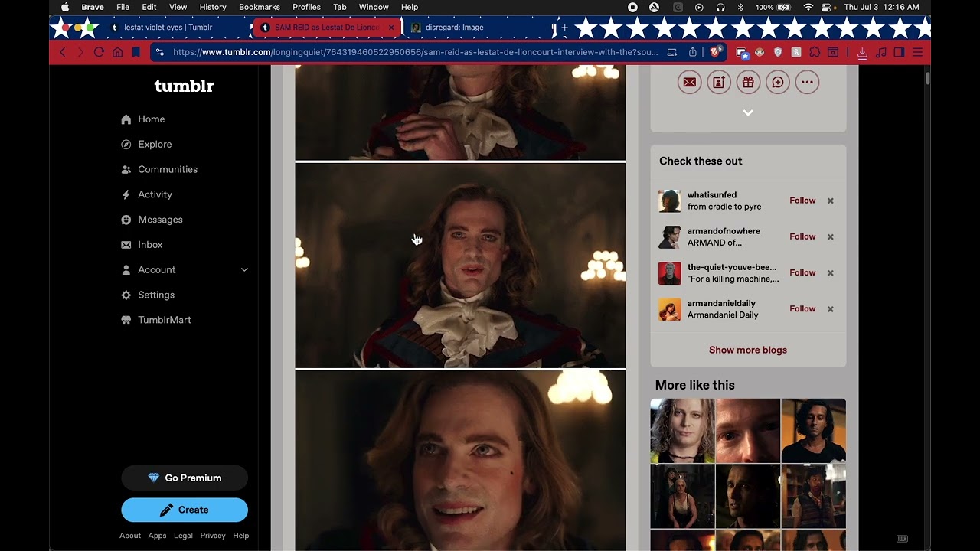980x551 pixels.
Task: Open the middle post image of Lestat
Action: coord(460,266)
